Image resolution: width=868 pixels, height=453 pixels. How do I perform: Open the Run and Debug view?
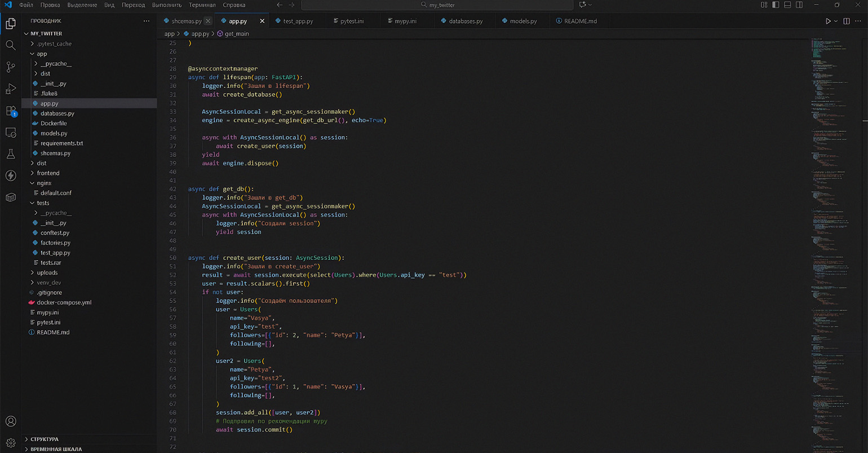pyautogui.click(x=10, y=89)
